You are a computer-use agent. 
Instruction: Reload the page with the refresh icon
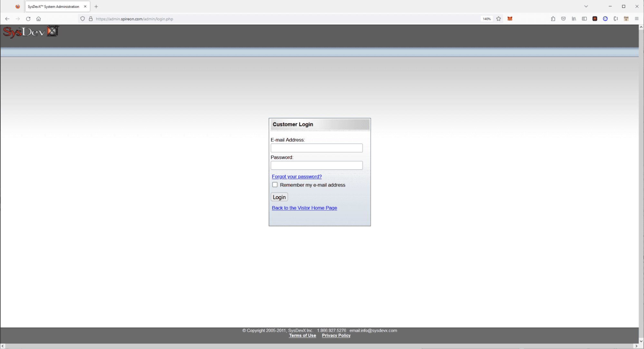pos(28,19)
